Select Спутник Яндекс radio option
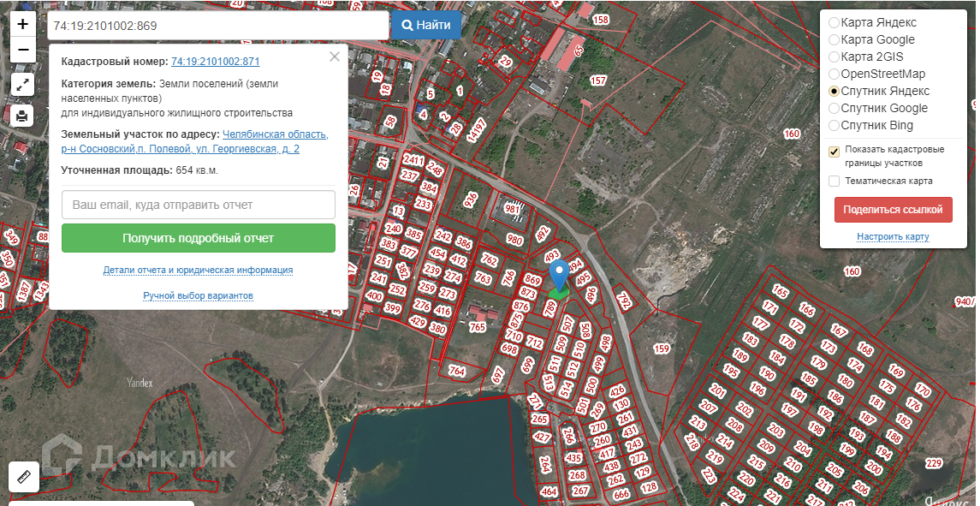980x506 pixels. coord(834,92)
